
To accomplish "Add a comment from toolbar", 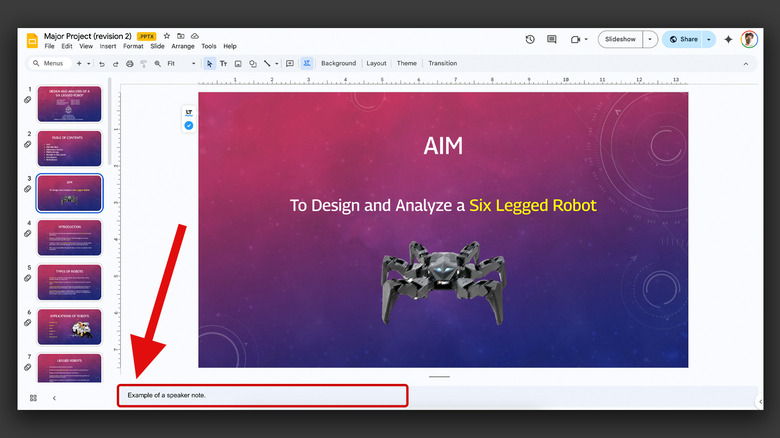I will click(290, 64).
